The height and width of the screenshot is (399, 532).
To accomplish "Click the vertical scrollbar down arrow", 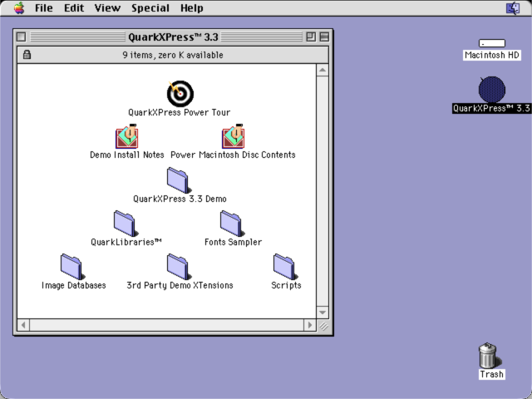I will click(x=323, y=313).
